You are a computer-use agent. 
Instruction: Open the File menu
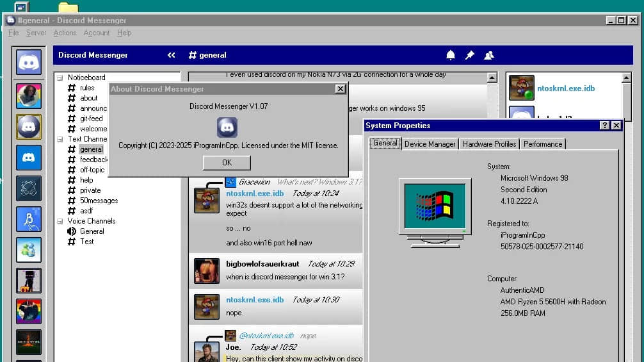coord(13,33)
